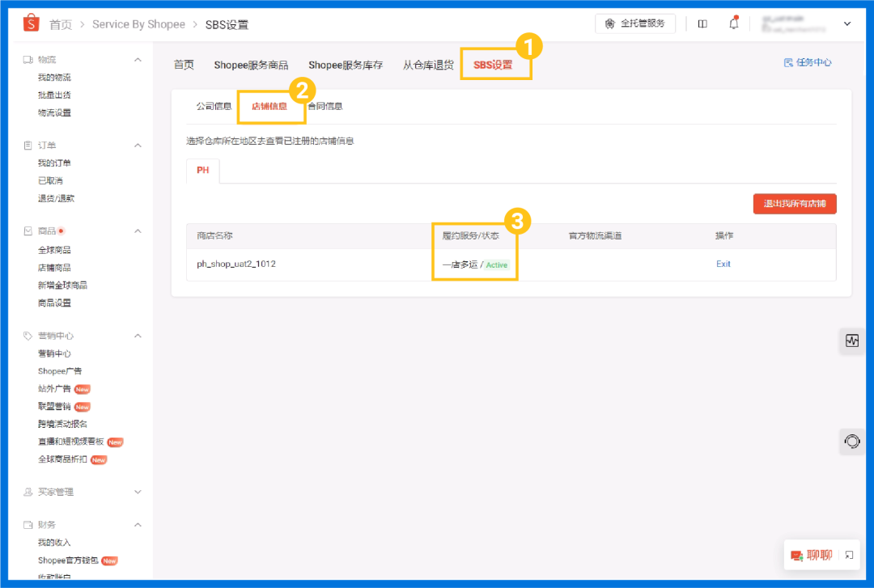874x588 pixels.
Task: Click the pop-out icon in the chat widget
Action: point(847,555)
